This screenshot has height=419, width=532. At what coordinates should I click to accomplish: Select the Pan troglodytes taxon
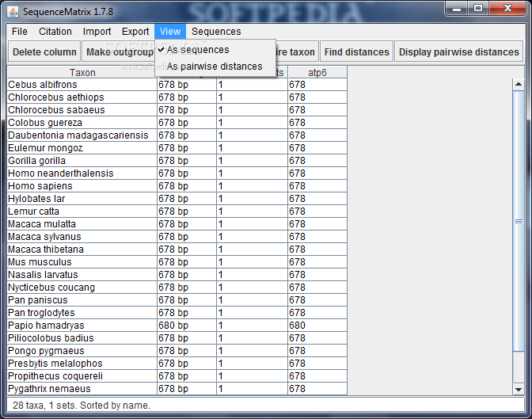[82, 313]
